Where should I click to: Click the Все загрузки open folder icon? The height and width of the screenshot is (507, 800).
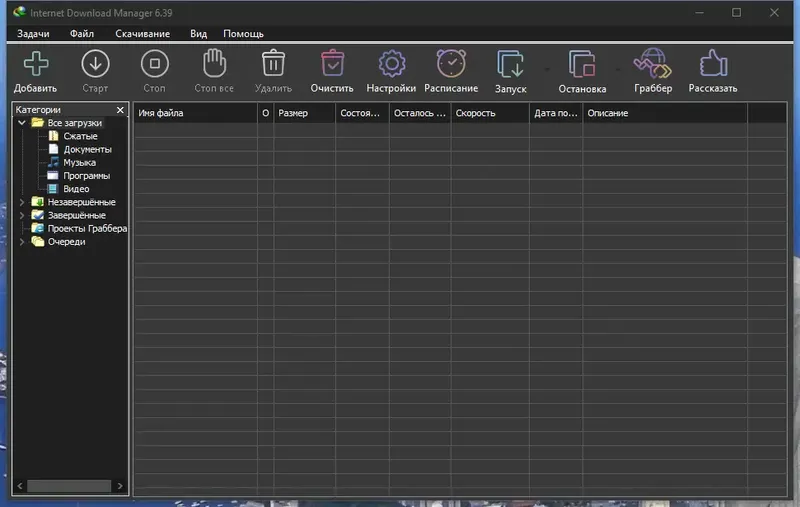tap(37, 122)
